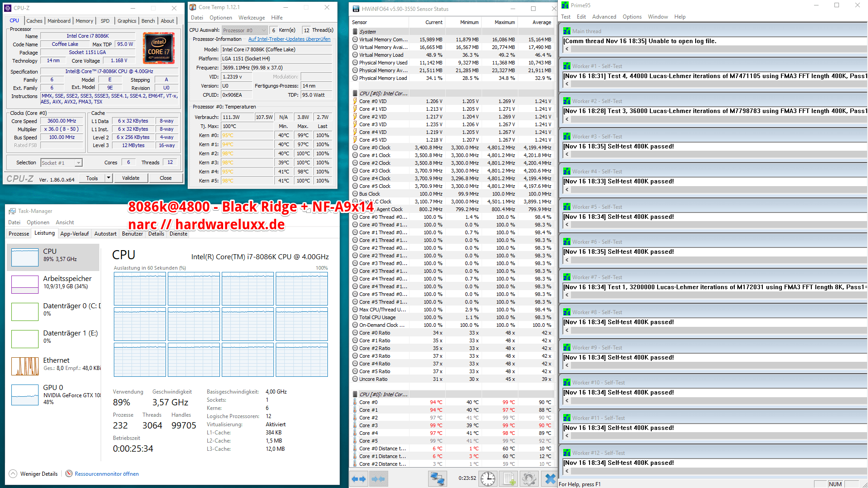Click clock icon beside Core #0 Clock row
868x488 pixels.
click(x=355, y=148)
